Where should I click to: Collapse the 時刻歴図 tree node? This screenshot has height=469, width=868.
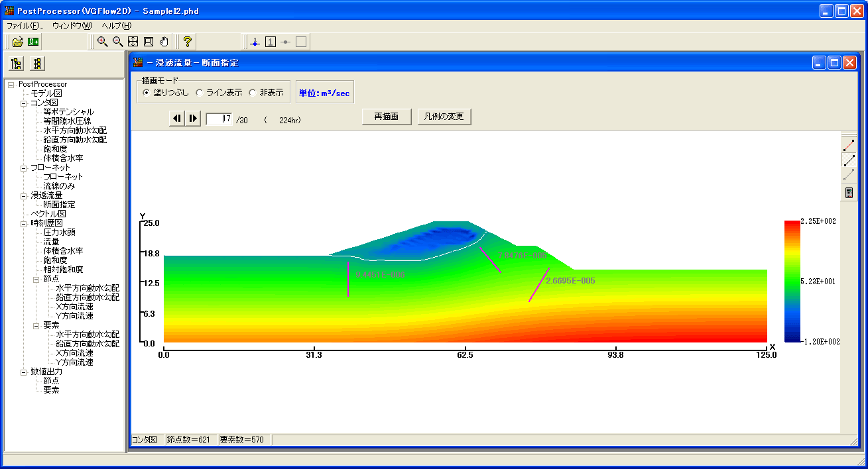pos(23,223)
